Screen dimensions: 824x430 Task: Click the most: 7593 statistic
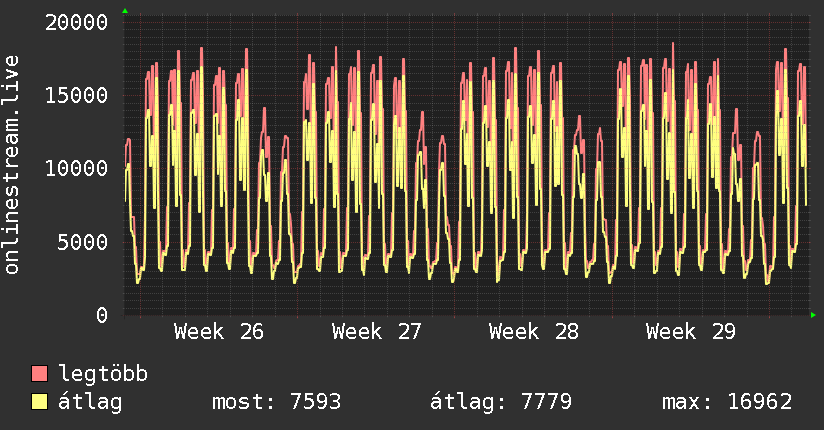276,402
